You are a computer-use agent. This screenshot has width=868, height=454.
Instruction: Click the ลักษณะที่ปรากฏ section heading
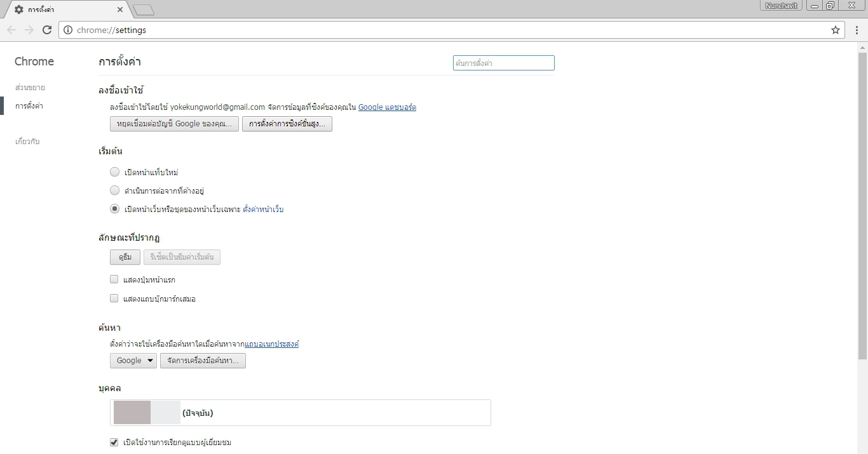[x=129, y=237]
